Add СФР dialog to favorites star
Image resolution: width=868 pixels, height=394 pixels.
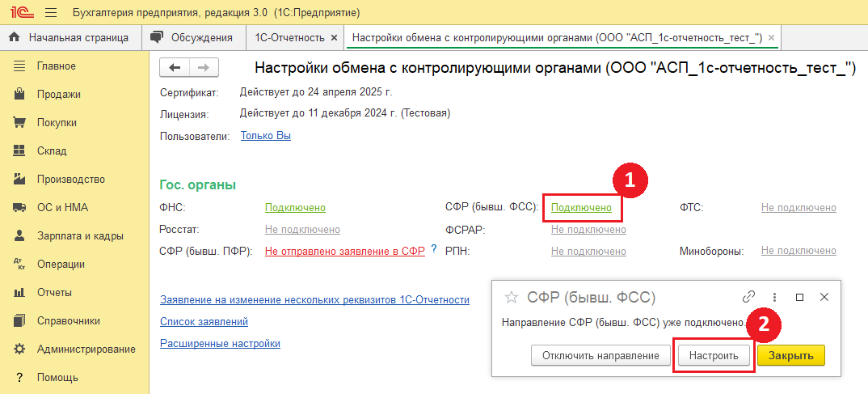[512, 298]
